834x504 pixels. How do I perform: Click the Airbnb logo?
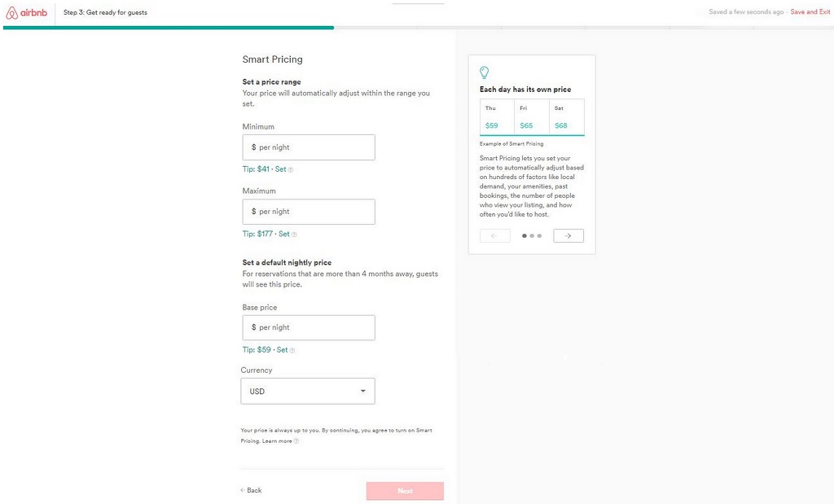point(26,12)
